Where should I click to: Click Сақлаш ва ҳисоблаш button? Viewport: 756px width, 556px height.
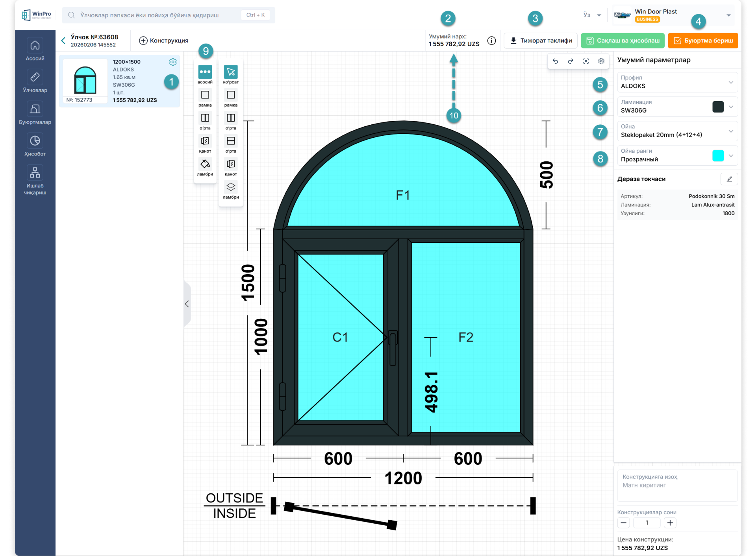[623, 41]
